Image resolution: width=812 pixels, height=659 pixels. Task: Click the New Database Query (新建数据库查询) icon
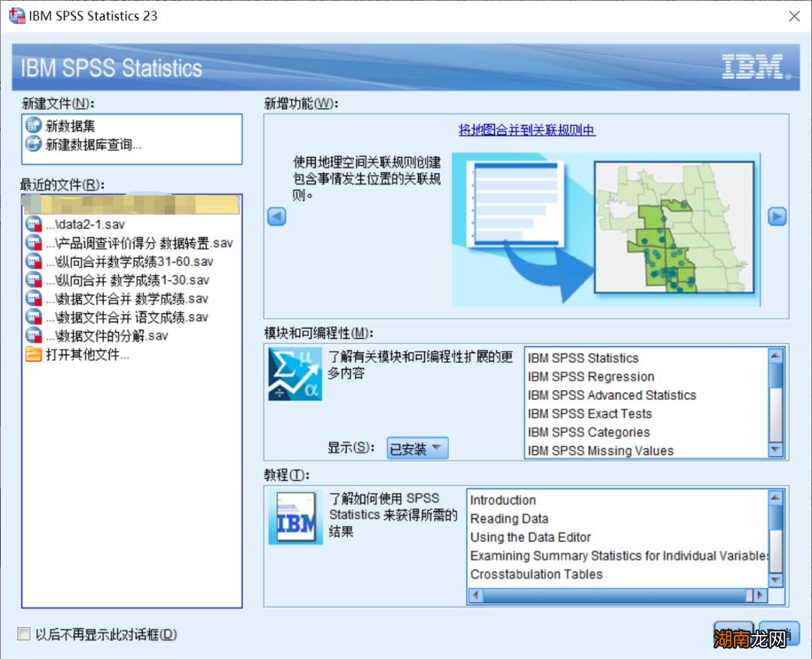click(x=33, y=144)
